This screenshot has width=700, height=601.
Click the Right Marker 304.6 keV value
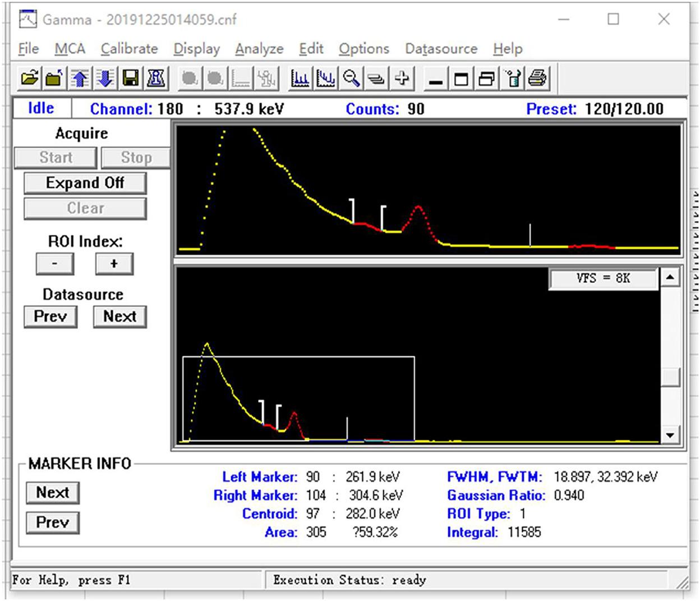coord(375,496)
